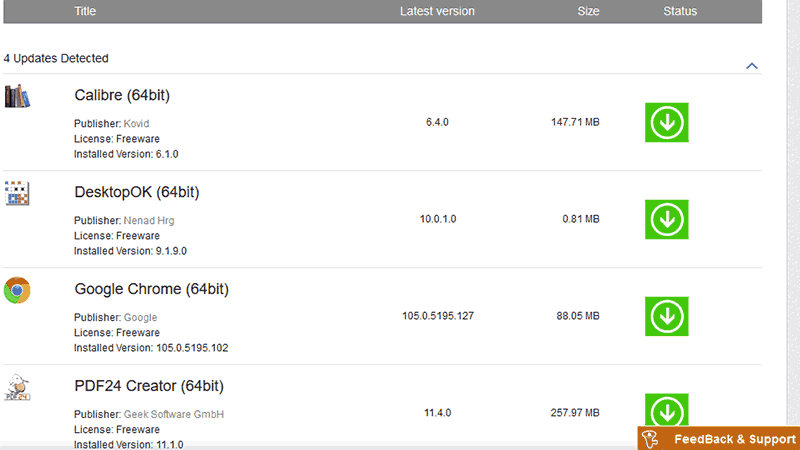Click the Google Chrome logo icon
The height and width of the screenshot is (450, 800).
click(x=17, y=290)
